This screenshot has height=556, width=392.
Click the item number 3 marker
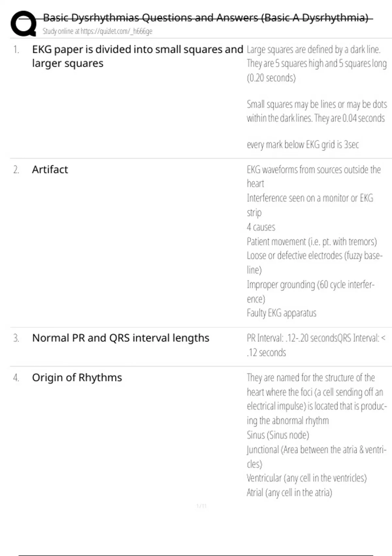(16, 338)
